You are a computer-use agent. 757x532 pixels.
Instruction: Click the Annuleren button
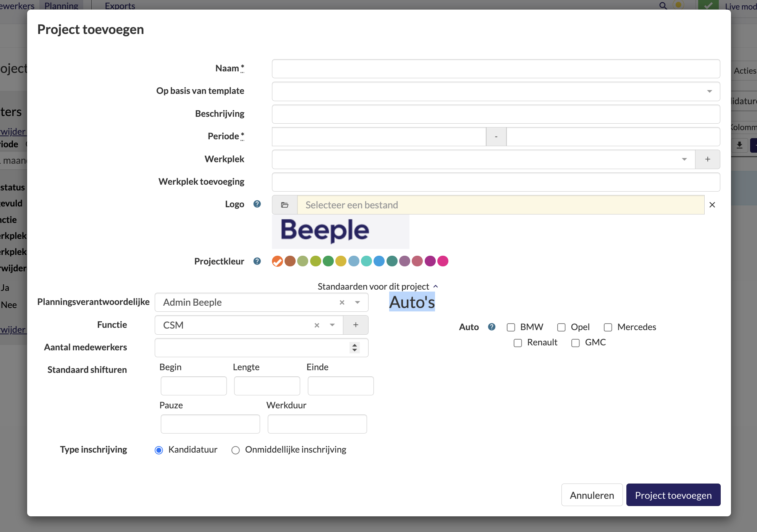592,495
